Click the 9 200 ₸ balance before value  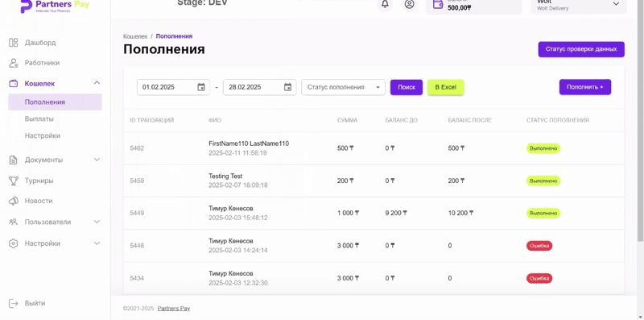(396, 213)
